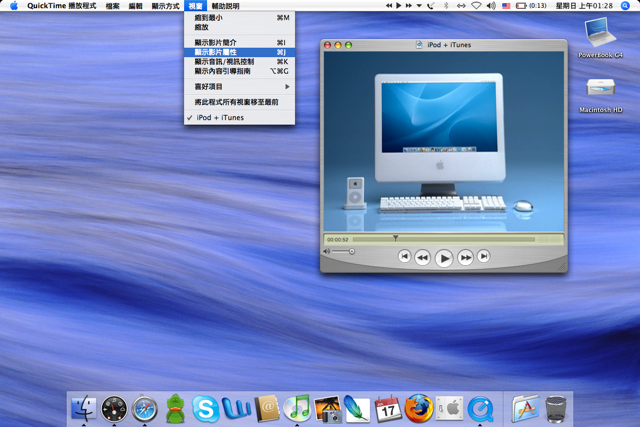The width and height of the screenshot is (640, 427).
Task: Open iCal calendar in the Dock
Action: click(388, 409)
